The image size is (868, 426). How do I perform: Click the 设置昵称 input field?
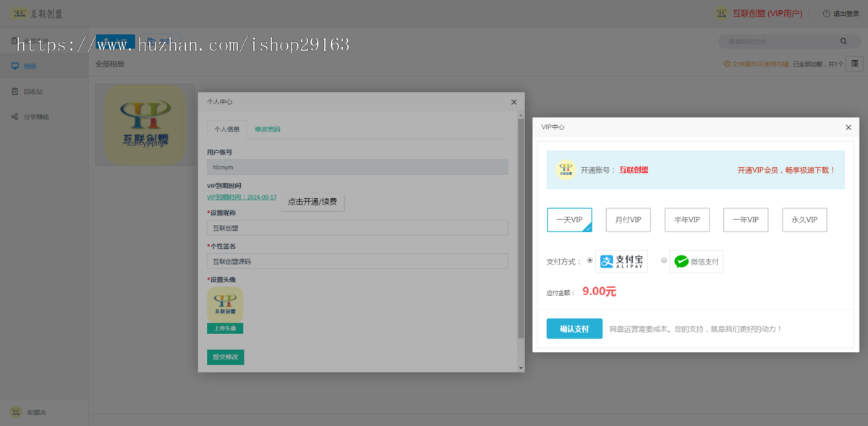click(357, 228)
